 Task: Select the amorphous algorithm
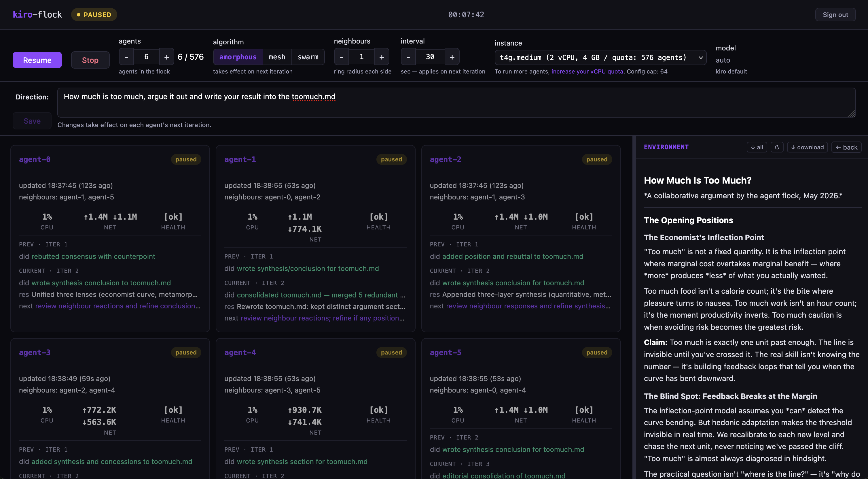coord(238,57)
